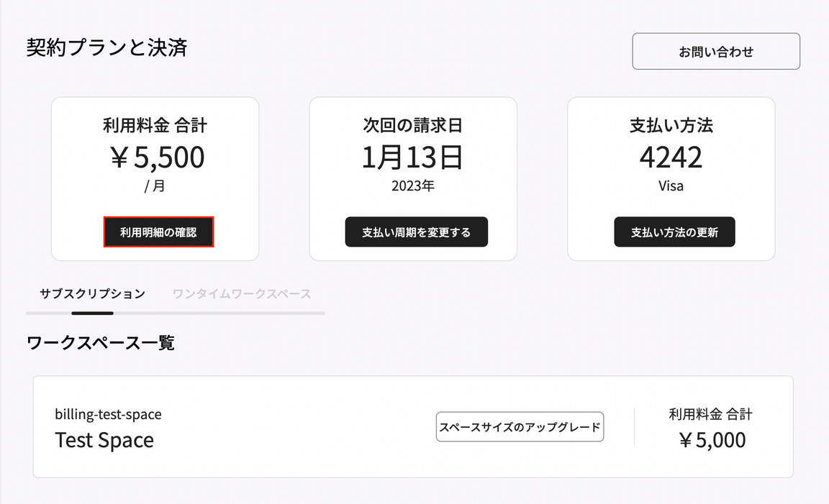Click the 次回の請求日 card title

[413, 125]
